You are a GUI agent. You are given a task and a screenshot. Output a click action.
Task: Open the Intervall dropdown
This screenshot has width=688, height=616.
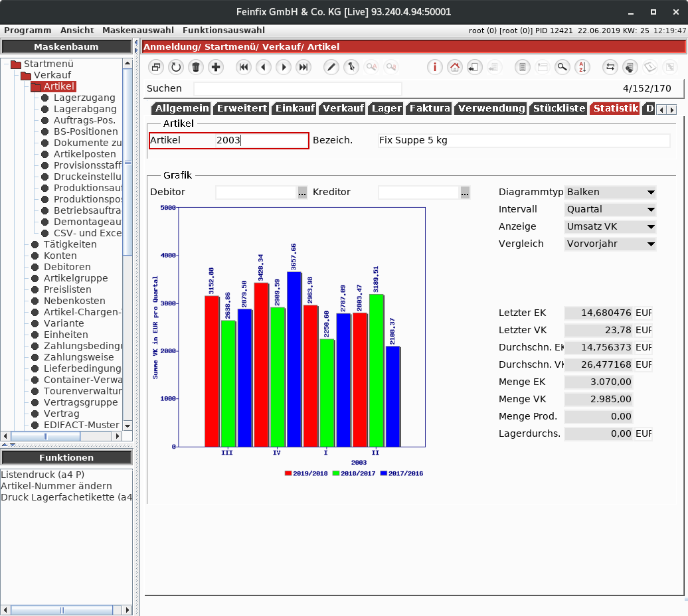click(610, 209)
